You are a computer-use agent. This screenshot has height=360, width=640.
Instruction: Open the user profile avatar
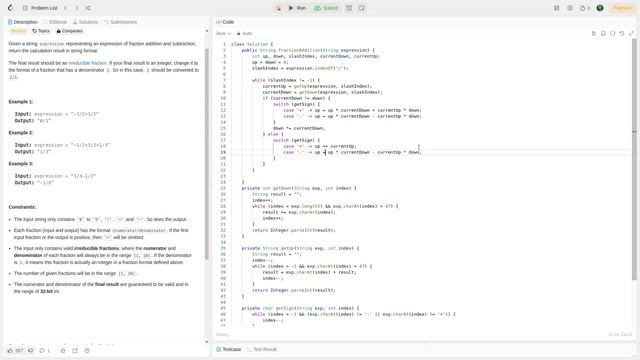click(600, 8)
